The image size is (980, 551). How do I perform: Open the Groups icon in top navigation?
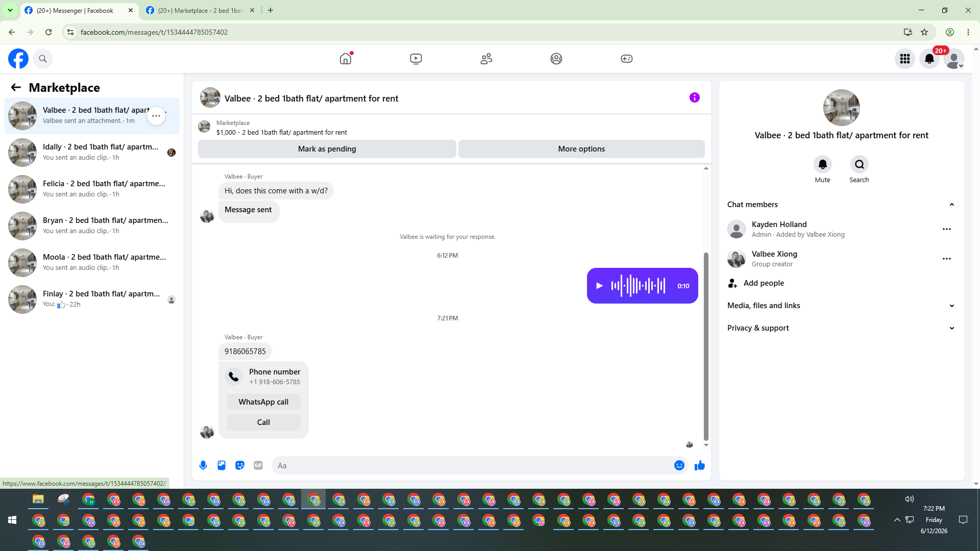pos(556,59)
